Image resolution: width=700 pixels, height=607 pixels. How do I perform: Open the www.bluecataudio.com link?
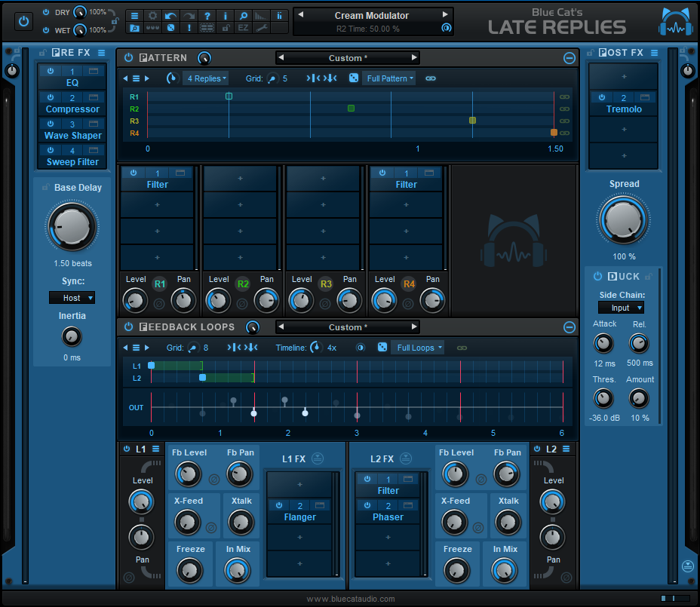pos(351,599)
